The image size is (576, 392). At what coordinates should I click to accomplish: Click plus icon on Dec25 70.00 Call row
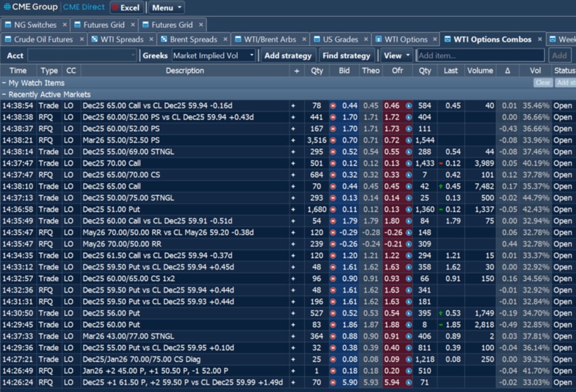[293, 164]
